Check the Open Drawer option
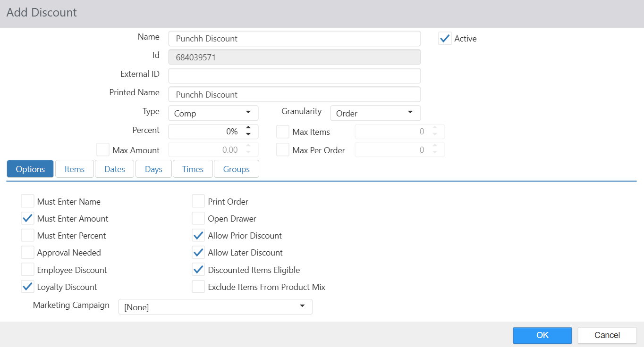 [198, 218]
